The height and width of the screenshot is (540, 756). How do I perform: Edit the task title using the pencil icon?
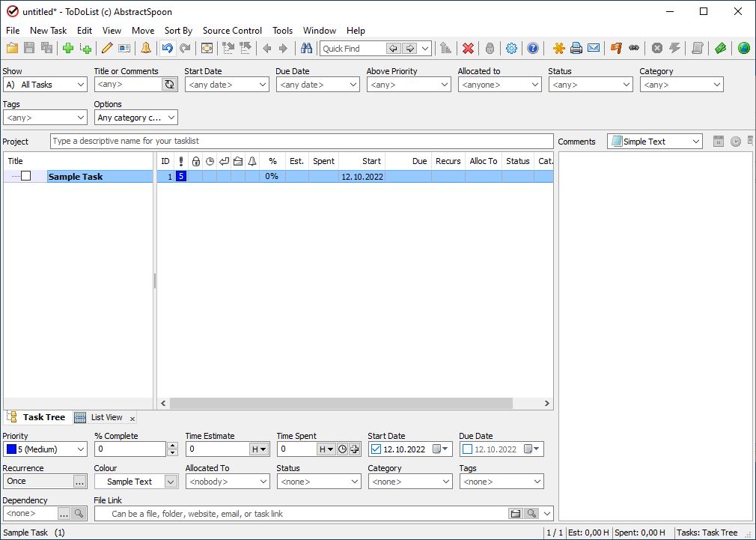click(107, 48)
